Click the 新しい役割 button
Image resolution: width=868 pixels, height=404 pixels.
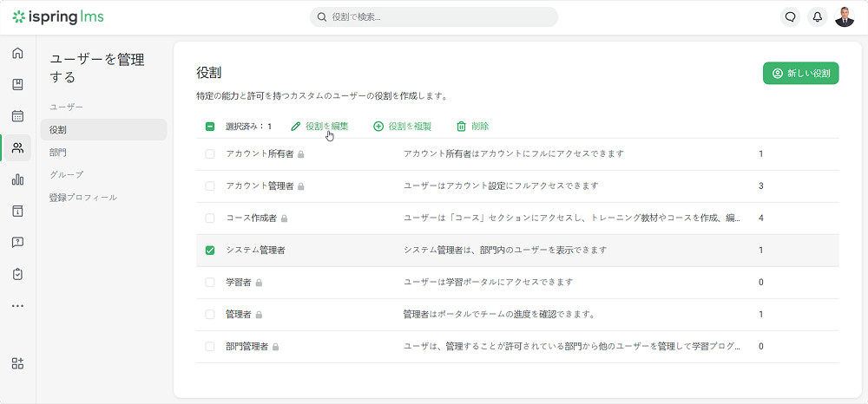pos(800,74)
